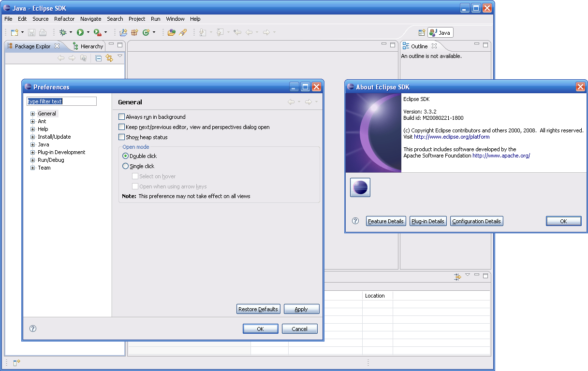588x371 pixels.
Task: Enable Always run in background checkbox
Action: click(x=122, y=117)
